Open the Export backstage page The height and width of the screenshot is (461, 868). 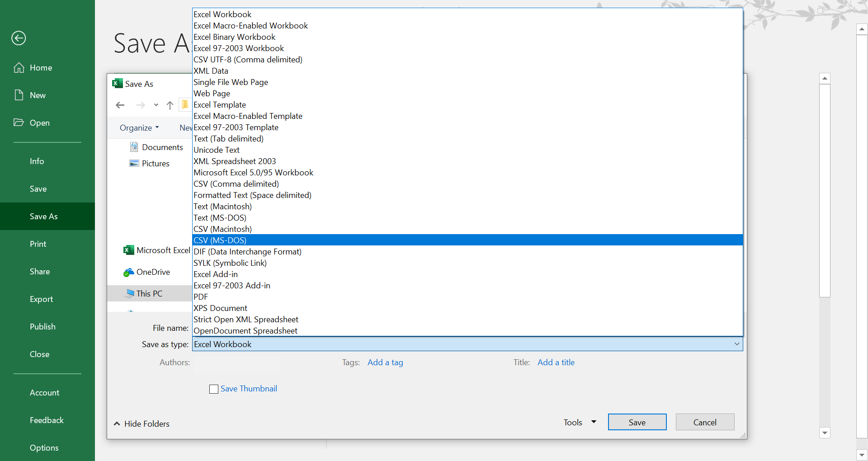click(47, 299)
